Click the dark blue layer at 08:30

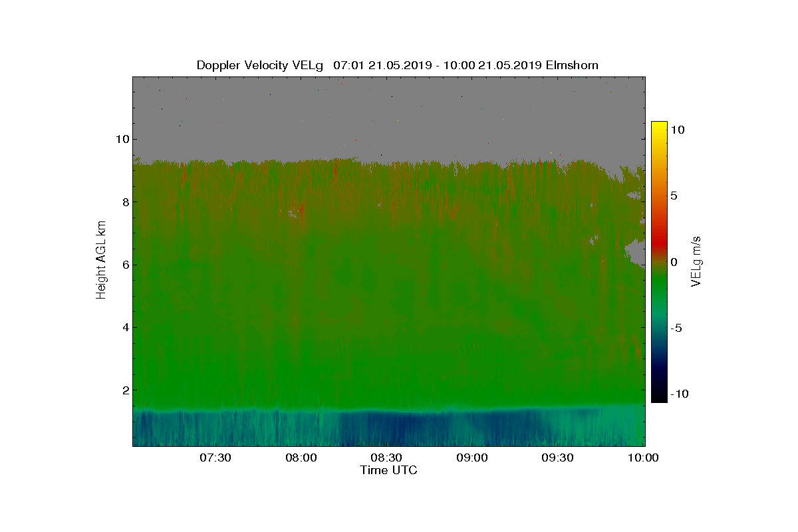pyautogui.click(x=386, y=428)
